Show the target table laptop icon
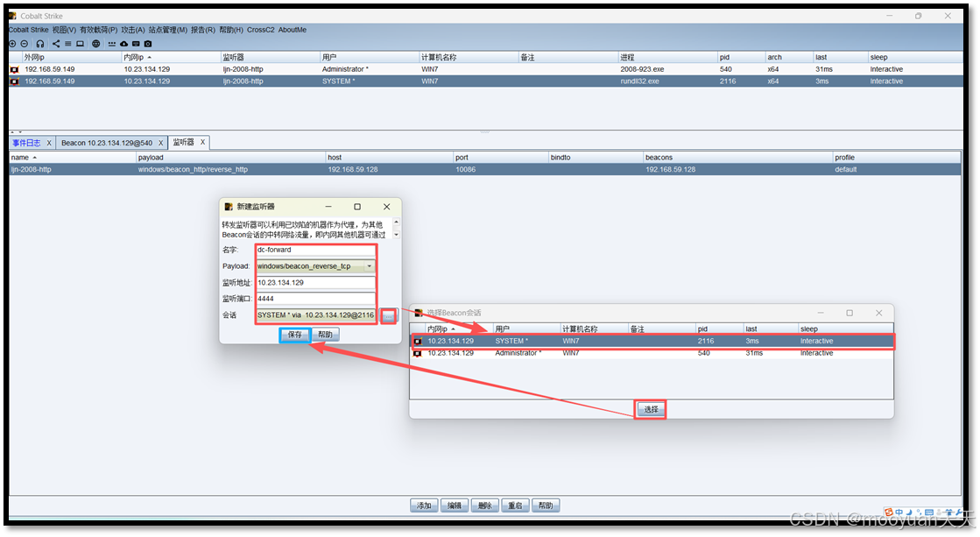The width and height of the screenshot is (980, 537). click(x=80, y=44)
